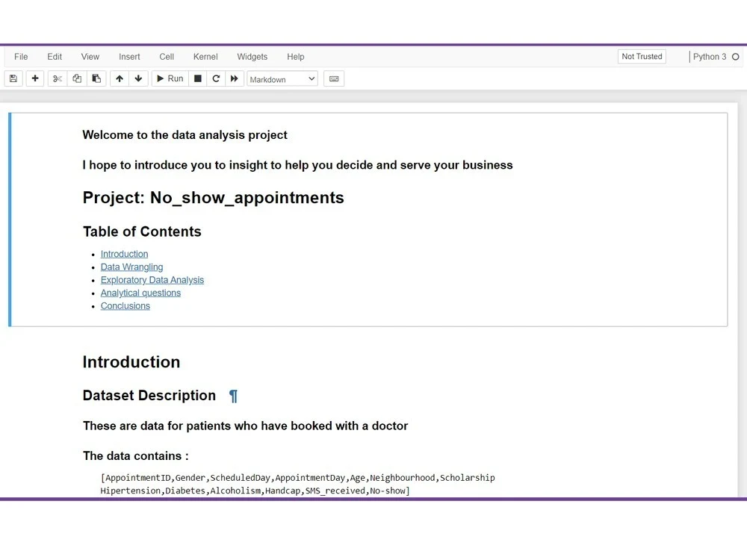Click the pilcrow anchor link beside Dataset Description

[x=233, y=396]
